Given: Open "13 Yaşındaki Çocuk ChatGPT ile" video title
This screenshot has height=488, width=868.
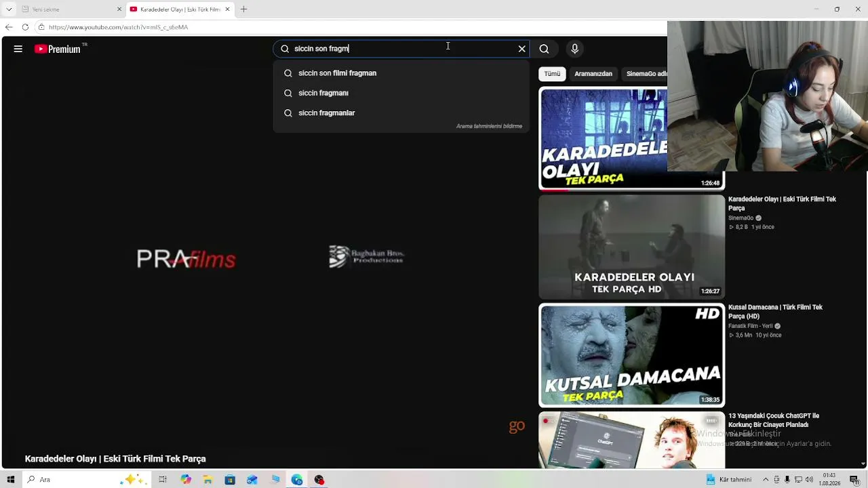Looking at the screenshot, I should coord(774,420).
